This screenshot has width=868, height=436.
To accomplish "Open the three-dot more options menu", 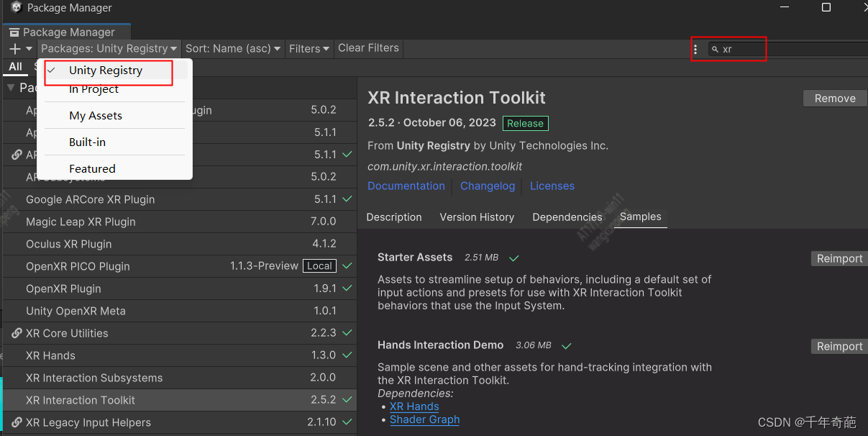I will click(695, 50).
